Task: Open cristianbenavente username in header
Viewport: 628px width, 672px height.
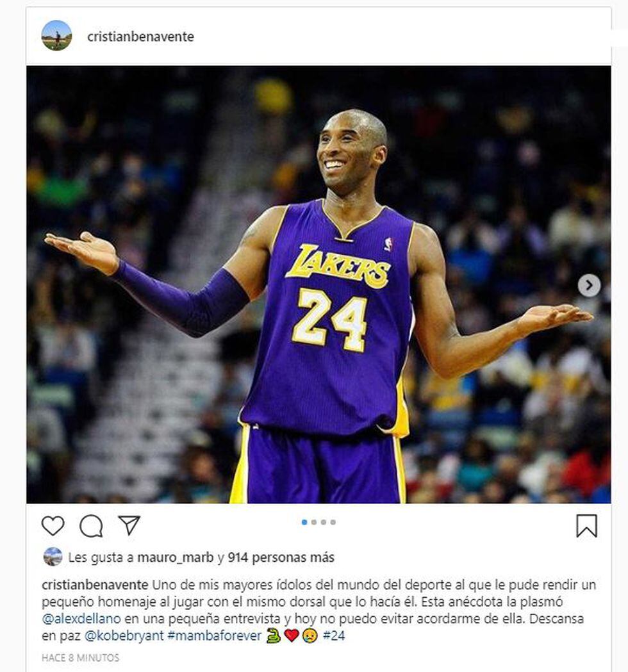Action: coord(140,37)
